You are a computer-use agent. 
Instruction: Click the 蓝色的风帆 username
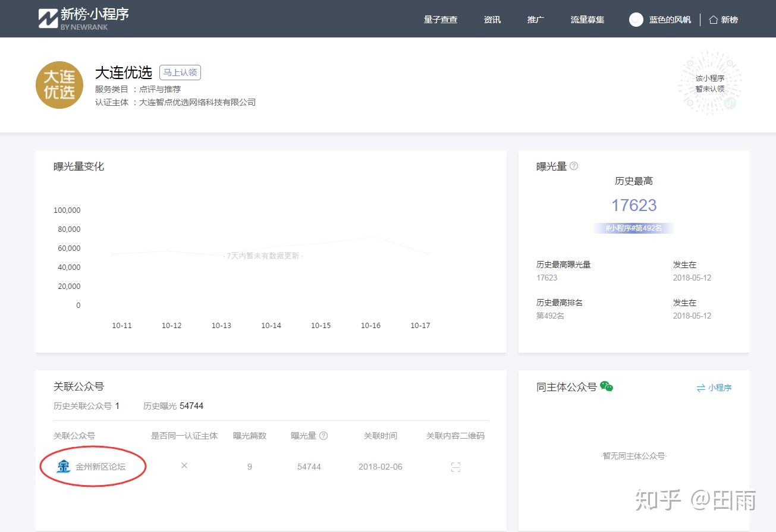tap(670, 20)
